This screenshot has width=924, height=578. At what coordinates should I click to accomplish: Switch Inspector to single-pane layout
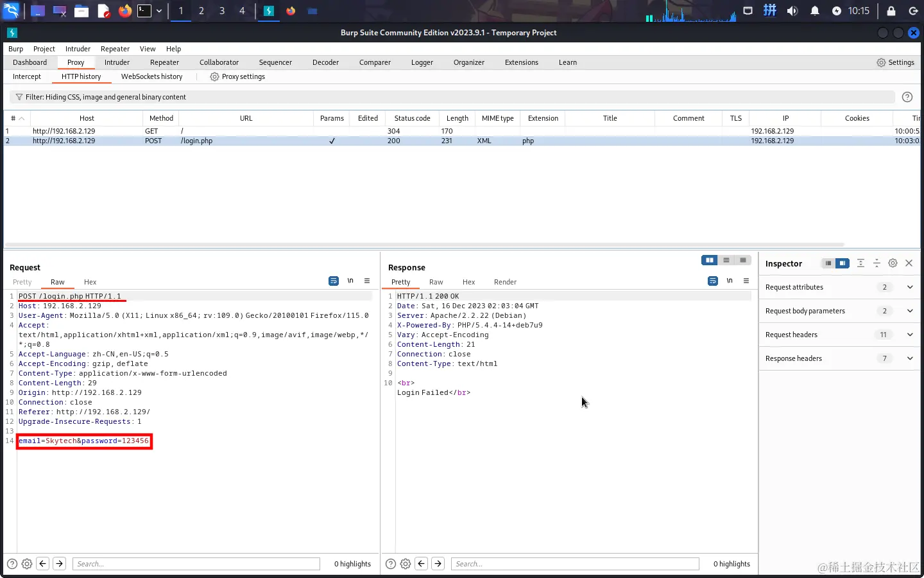click(828, 263)
